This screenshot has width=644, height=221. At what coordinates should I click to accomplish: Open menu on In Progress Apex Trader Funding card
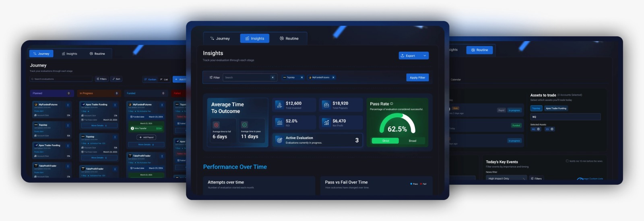tap(115, 105)
